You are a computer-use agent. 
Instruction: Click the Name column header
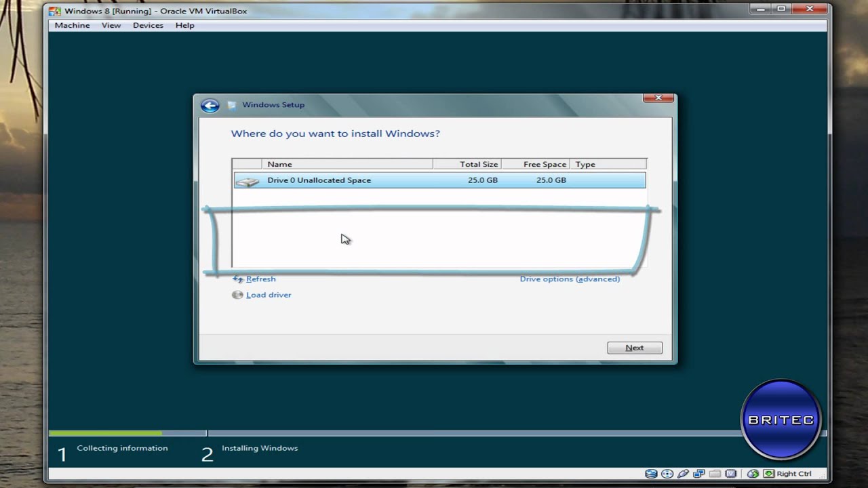pos(347,164)
